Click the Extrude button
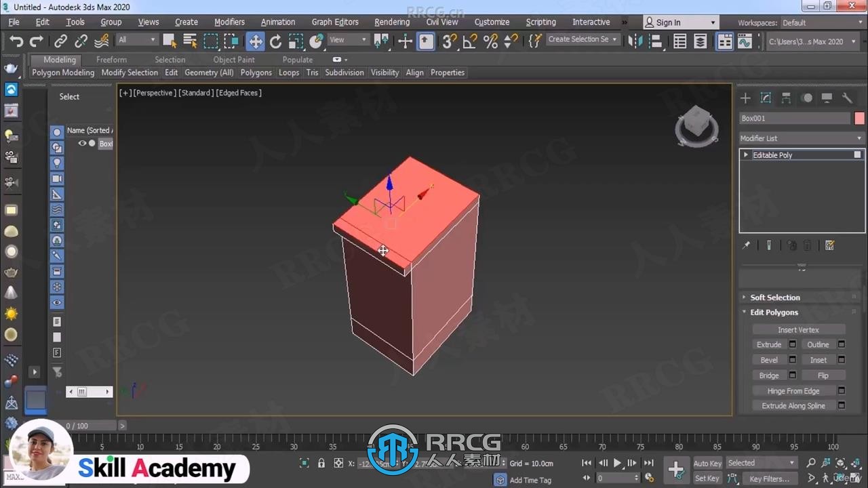The image size is (868, 488). pyautogui.click(x=769, y=344)
